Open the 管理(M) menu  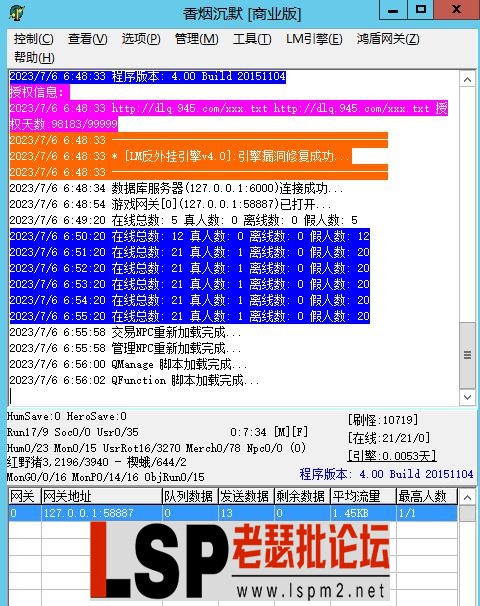(x=196, y=39)
